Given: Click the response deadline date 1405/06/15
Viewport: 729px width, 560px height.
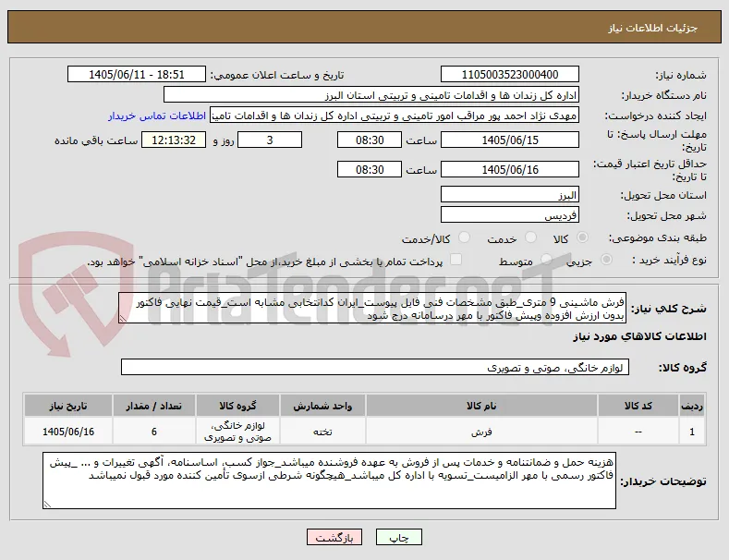Looking at the screenshot, I should point(510,140).
